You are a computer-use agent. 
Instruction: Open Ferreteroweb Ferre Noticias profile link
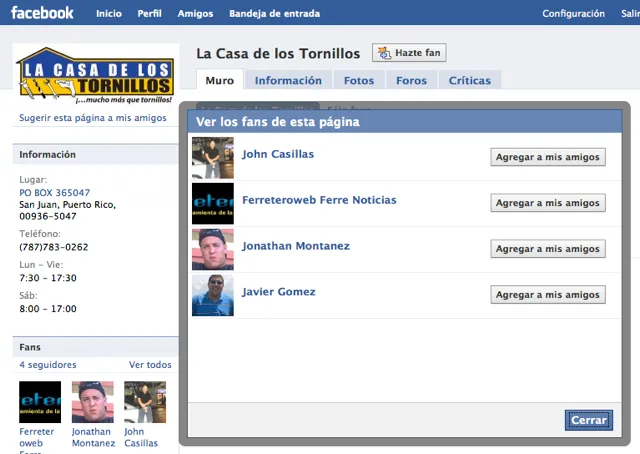click(319, 200)
